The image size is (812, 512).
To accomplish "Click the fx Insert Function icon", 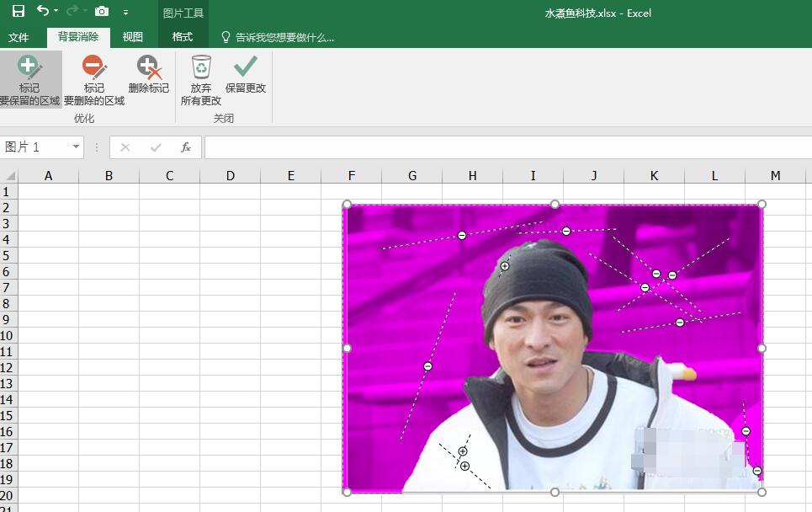I will pos(186,147).
